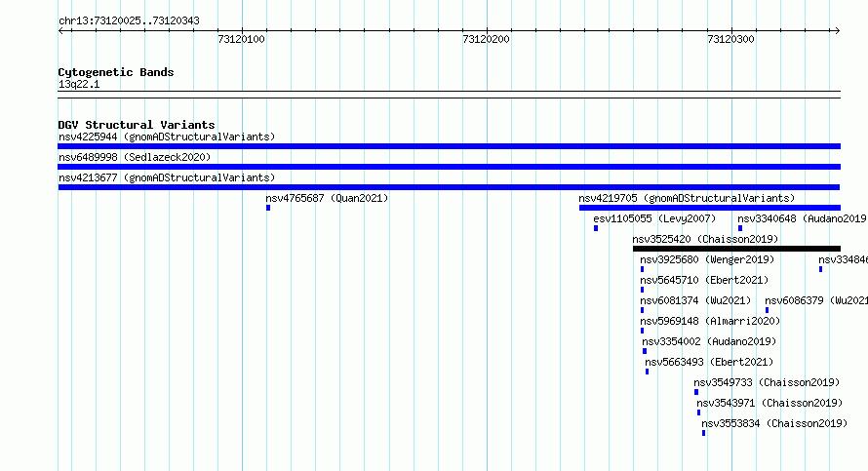This screenshot has width=868, height=471.
Task: Open the nsv3354002 (Audano2019) label
Action: (x=709, y=341)
